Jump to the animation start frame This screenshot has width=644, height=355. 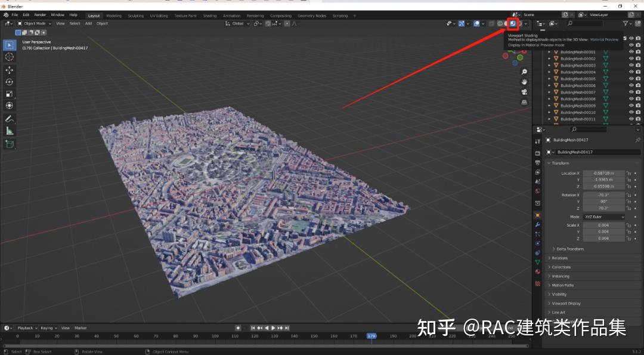(253, 328)
